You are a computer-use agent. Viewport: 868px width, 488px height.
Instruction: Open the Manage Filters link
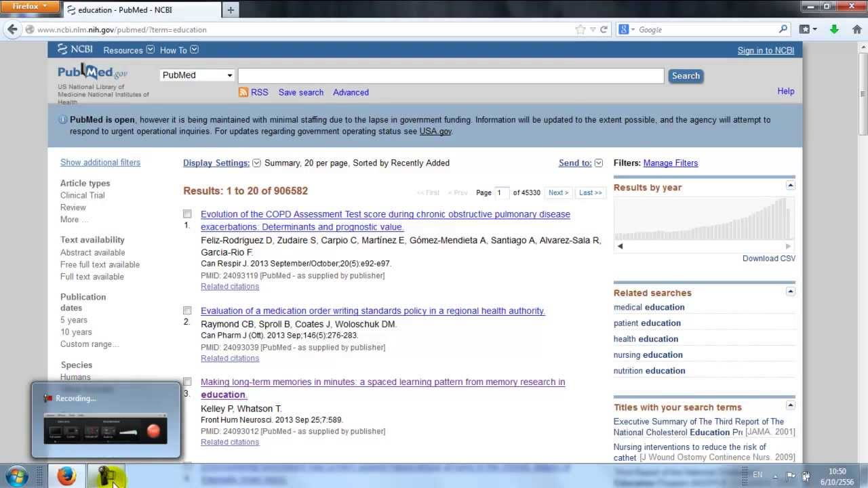[671, 163]
